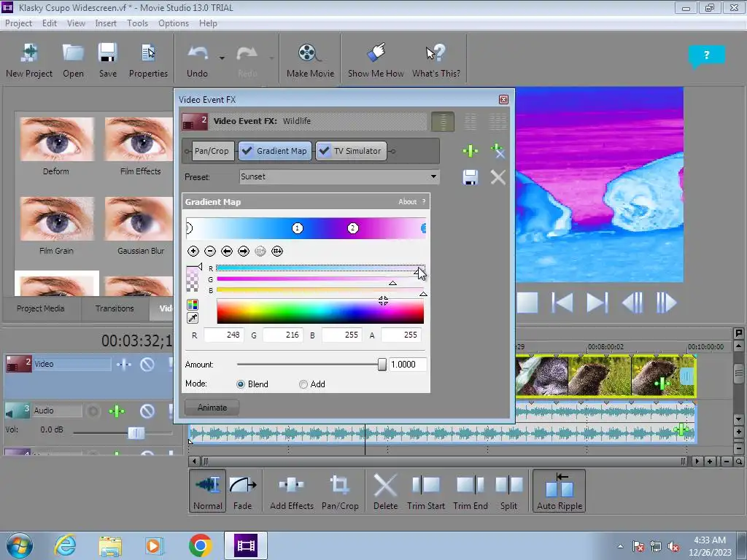Select the Add mode radio button

[303, 384]
